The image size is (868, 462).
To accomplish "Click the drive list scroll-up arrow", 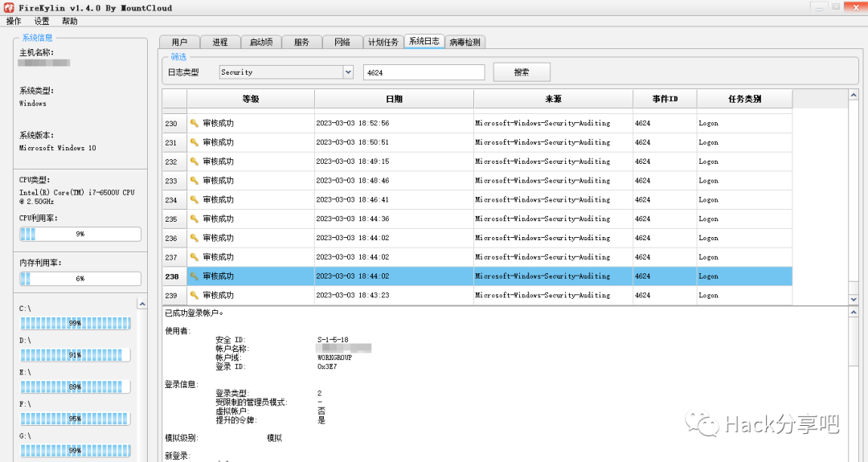I will [x=142, y=304].
